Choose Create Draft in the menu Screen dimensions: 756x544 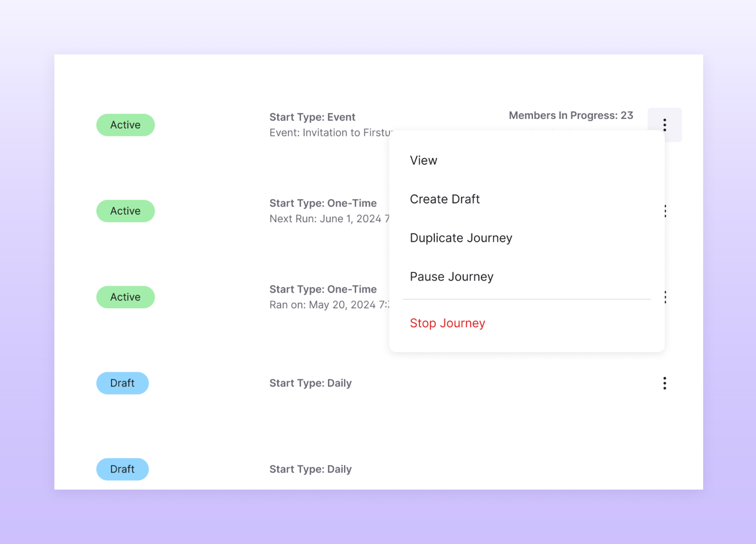[445, 199]
